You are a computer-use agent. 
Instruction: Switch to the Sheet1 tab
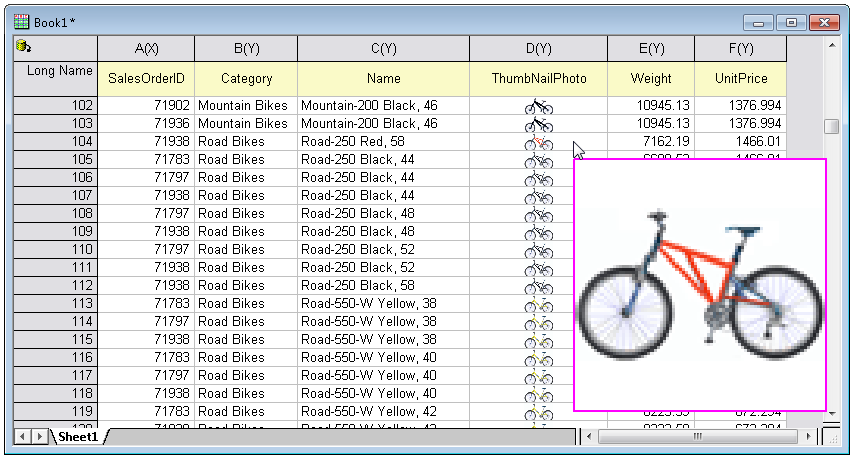point(78,437)
